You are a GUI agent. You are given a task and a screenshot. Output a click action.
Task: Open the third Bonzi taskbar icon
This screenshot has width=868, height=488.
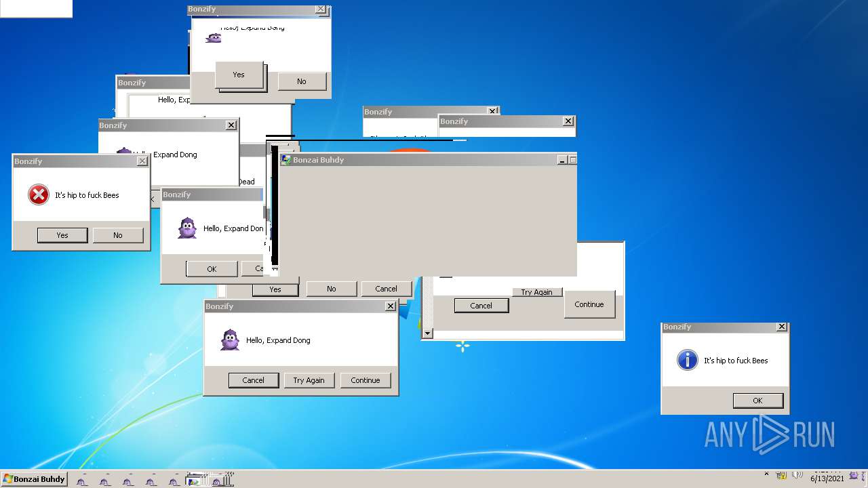tap(127, 481)
